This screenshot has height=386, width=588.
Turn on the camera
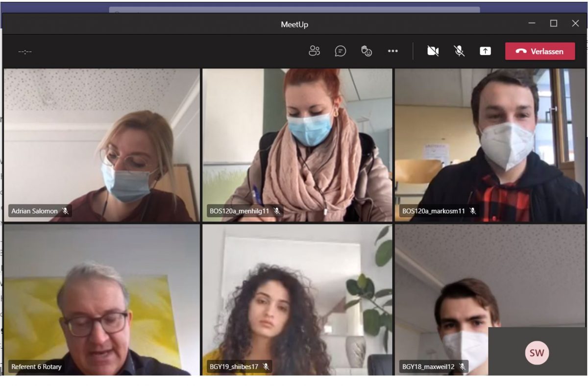coord(433,51)
